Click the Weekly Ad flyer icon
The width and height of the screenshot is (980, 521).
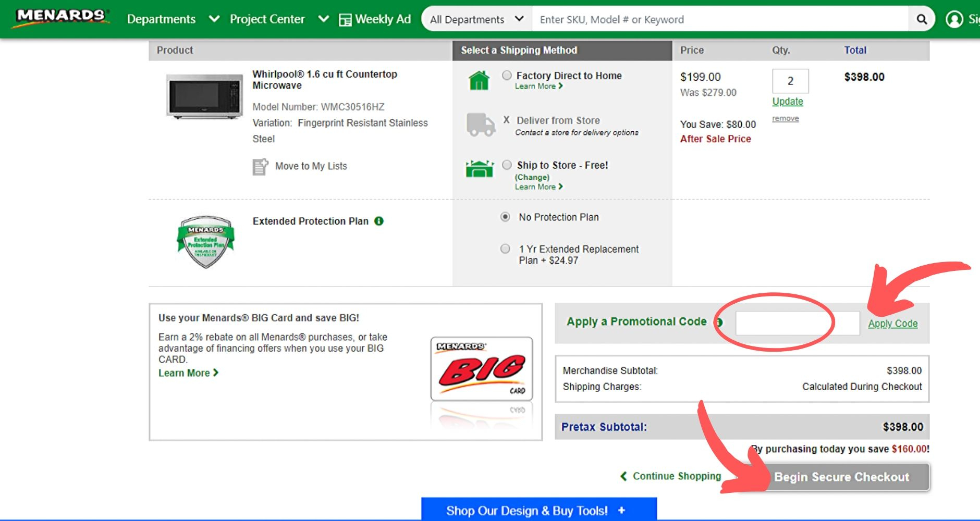[345, 20]
